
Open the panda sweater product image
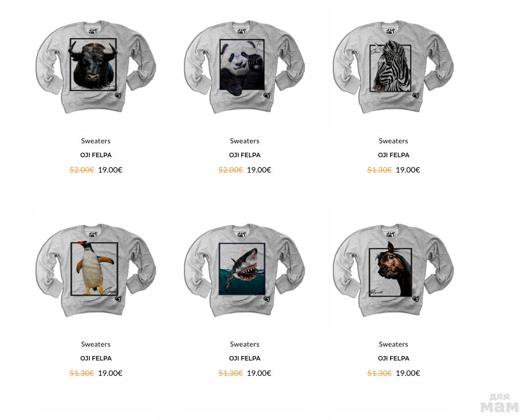point(245,67)
